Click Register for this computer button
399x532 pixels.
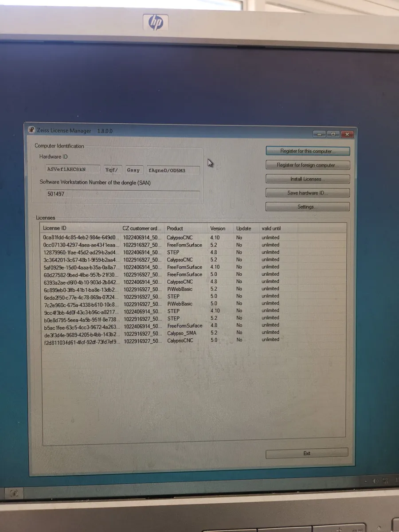click(x=308, y=151)
